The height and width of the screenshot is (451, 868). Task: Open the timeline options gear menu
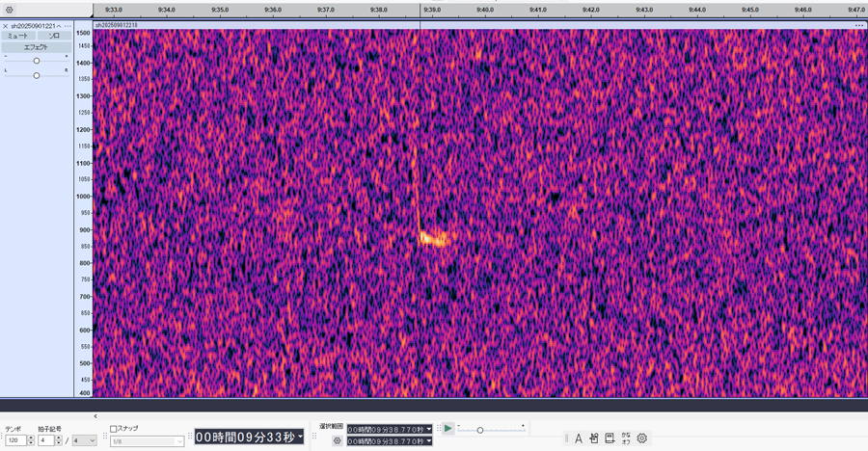(10, 10)
